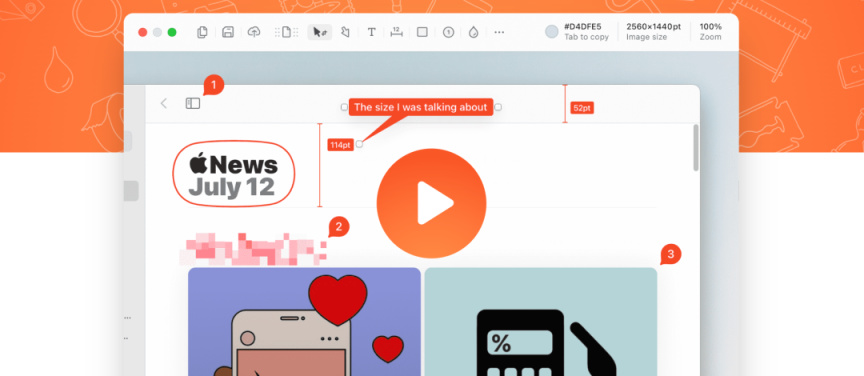Open the canvas backdrop padding tool
This screenshot has width=864, height=376.
(x=287, y=32)
